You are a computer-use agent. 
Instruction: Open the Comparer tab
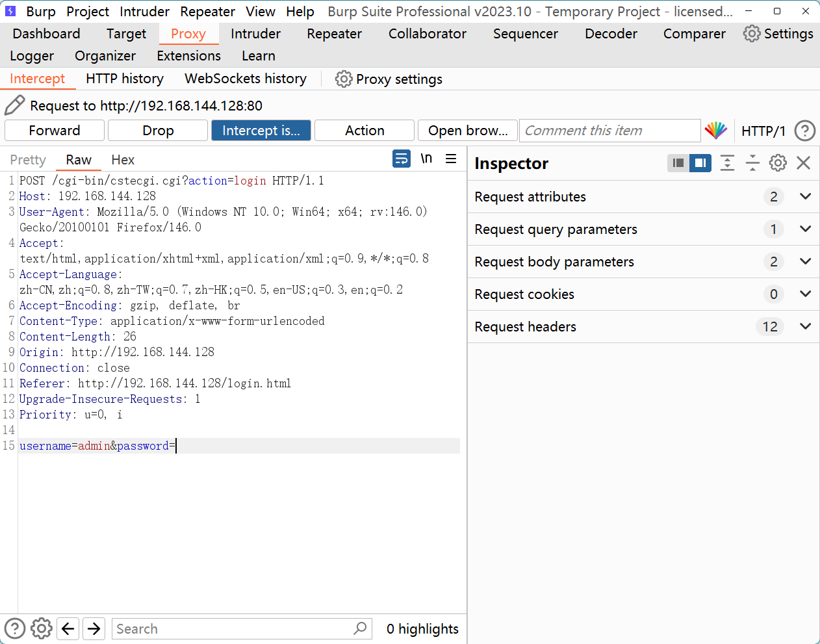(695, 34)
